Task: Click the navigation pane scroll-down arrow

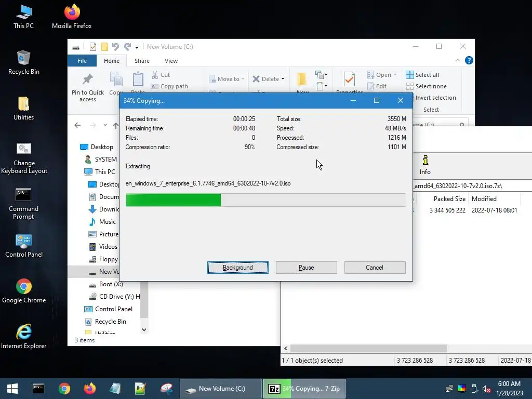Action: coord(144,330)
